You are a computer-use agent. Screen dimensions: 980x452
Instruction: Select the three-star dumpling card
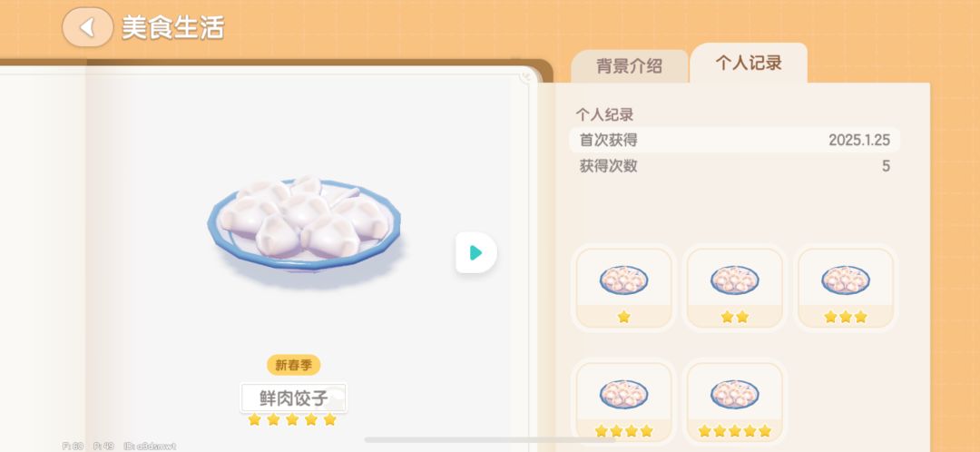point(846,289)
